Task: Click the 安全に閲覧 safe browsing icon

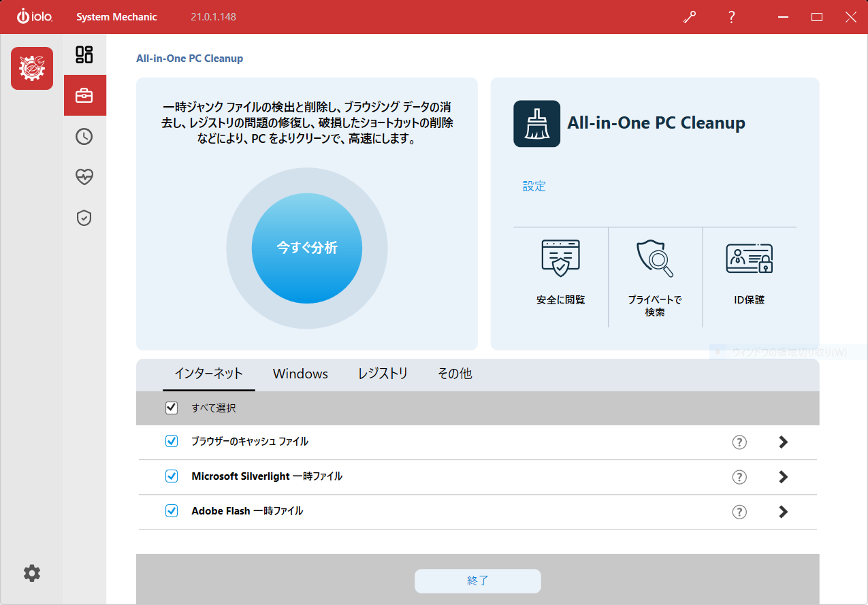Action: pyautogui.click(x=560, y=259)
